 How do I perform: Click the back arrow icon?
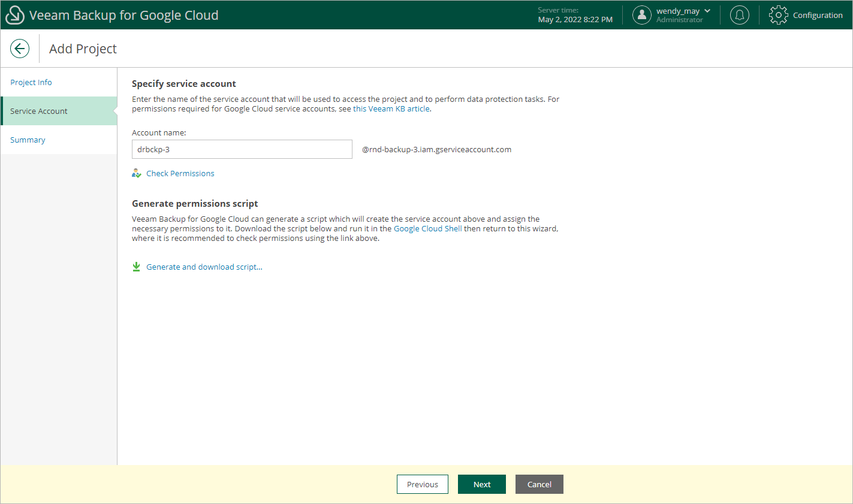click(x=20, y=49)
